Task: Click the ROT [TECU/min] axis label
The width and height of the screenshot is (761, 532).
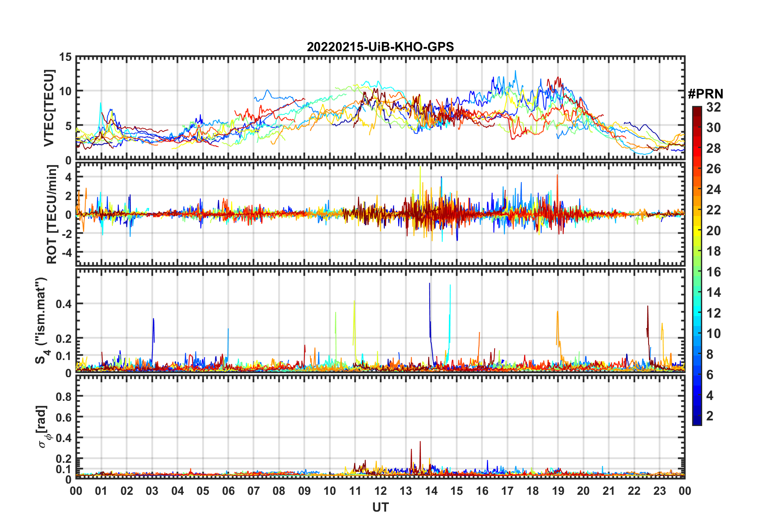Action: 52,215
